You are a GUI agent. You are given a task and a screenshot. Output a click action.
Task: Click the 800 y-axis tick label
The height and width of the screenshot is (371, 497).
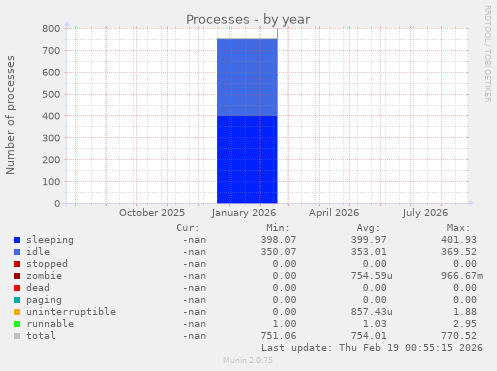(x=51, y=29)
